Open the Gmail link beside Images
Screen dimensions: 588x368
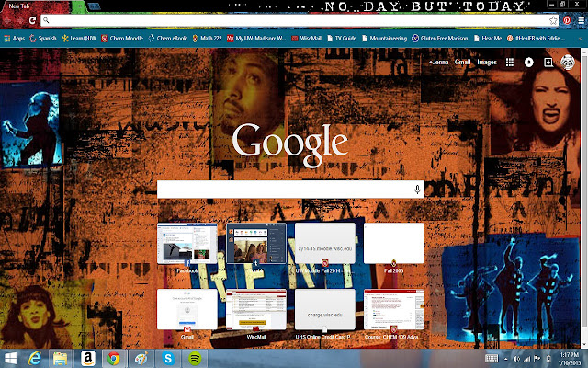pos(462,62)
